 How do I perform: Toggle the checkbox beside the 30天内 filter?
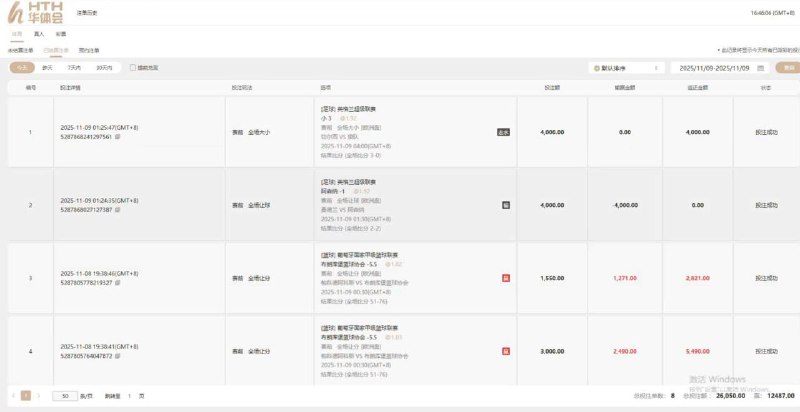[x=133, y=68]
